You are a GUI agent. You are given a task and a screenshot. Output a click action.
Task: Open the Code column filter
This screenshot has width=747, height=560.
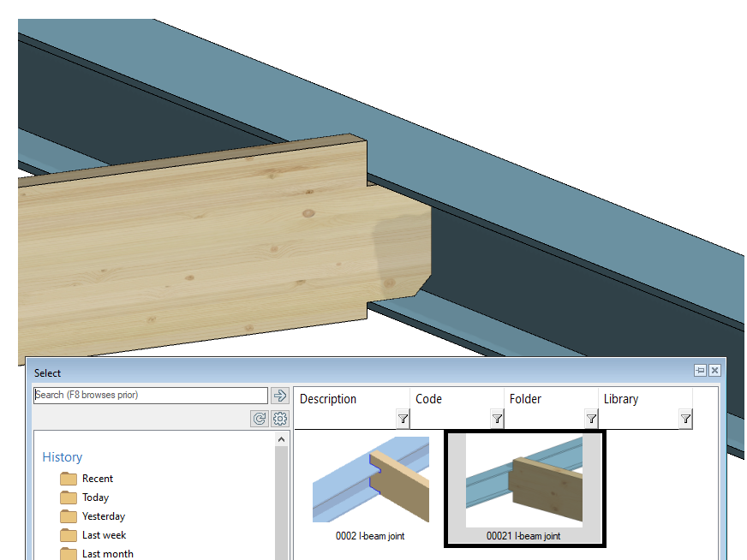(497, 419)
